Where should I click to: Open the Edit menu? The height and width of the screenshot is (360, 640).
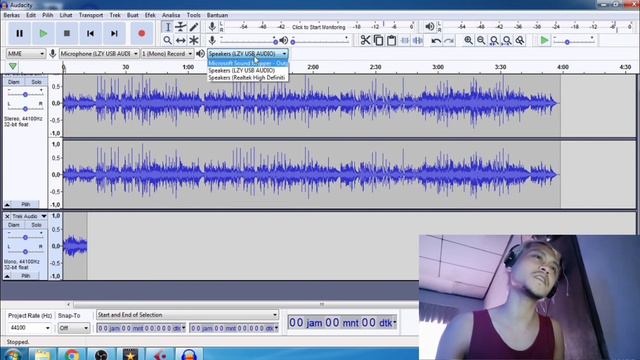pos(31,15)
